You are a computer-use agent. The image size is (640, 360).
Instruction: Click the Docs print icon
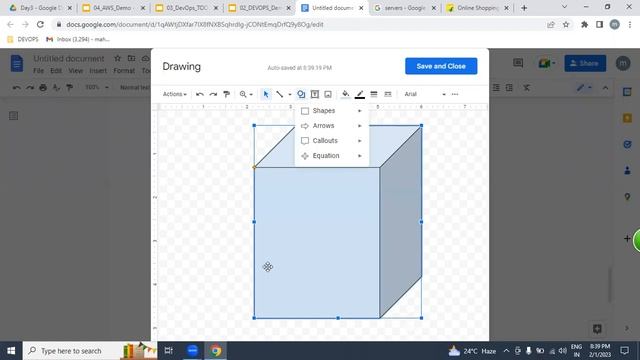click(43, 87)
